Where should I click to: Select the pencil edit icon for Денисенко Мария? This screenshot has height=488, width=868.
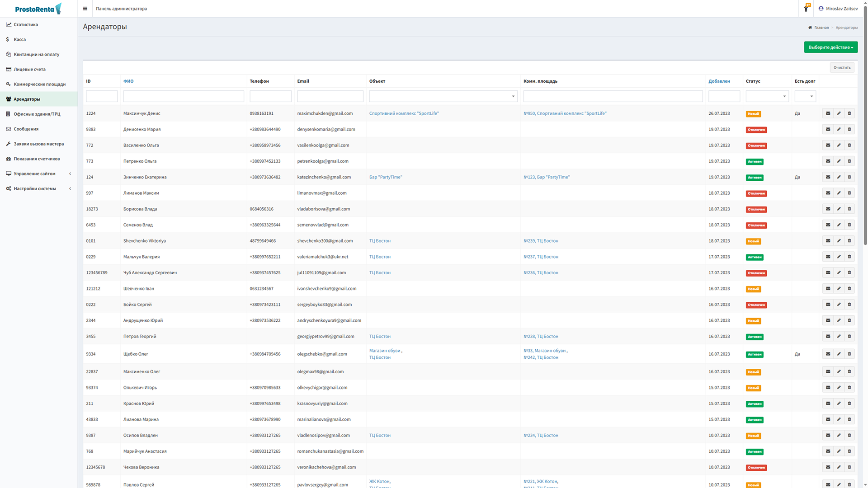click(839, 129)
